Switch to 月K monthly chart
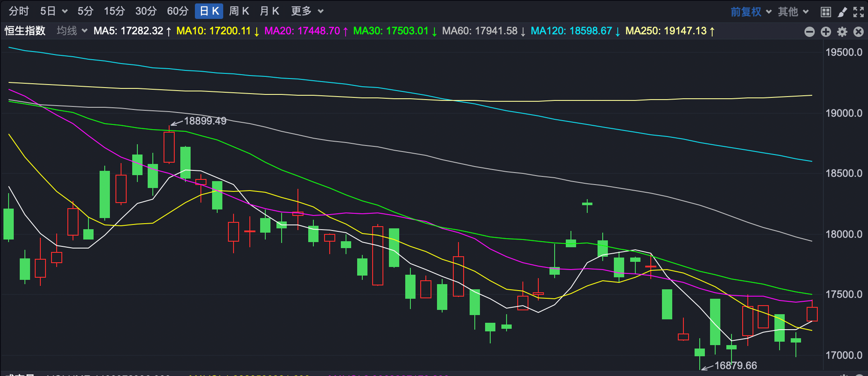The width and height of the screenshot is (868, 376). pos(270,11)
